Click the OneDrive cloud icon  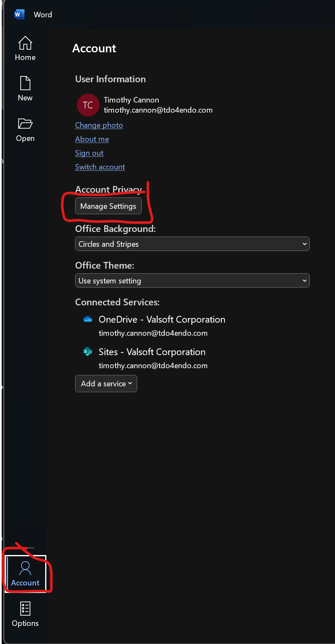[88, 319]
